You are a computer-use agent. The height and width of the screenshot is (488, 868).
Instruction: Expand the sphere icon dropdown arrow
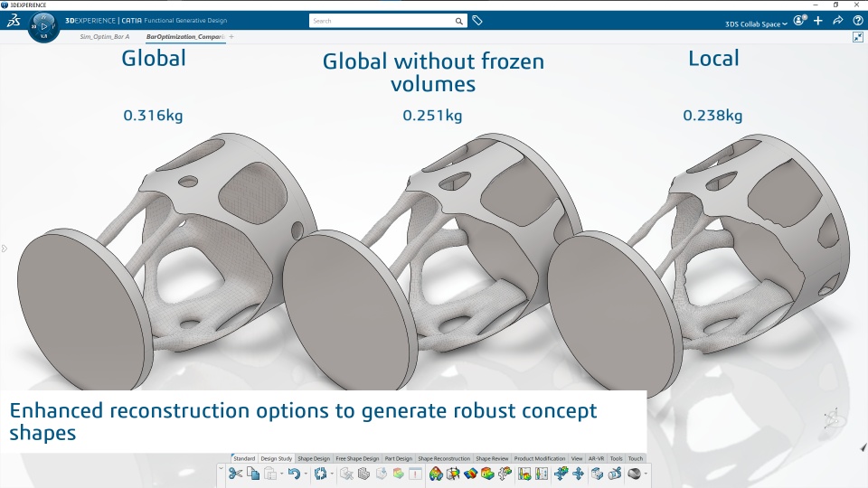pos(646,474)
